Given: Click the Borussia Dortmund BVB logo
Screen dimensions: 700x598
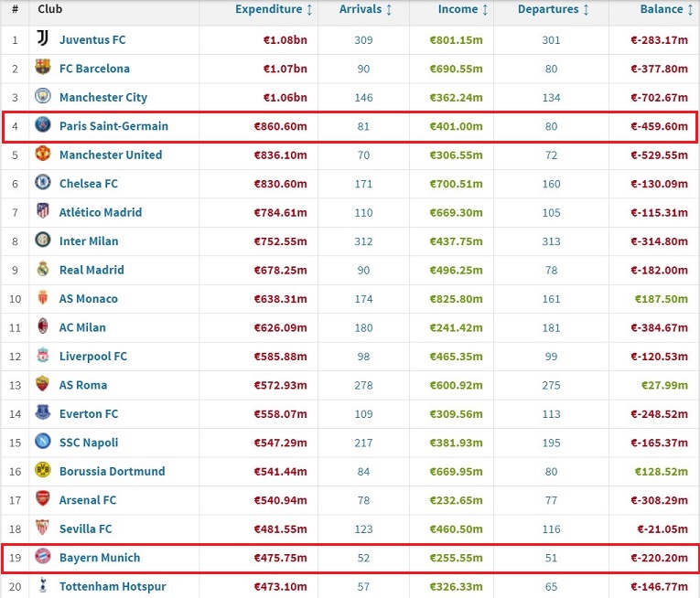Looking at the screenshot, I should click(x=43, y=470).
